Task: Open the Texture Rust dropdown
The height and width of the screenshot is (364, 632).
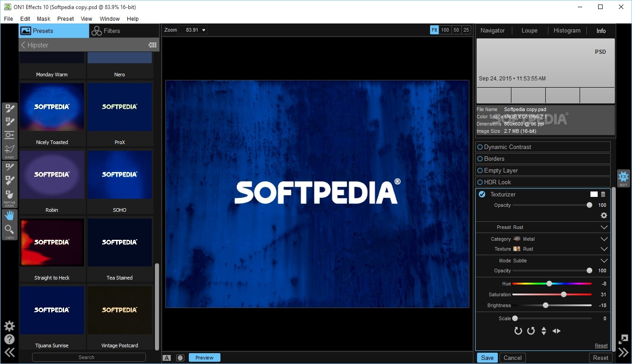Action: coord(604,249)
